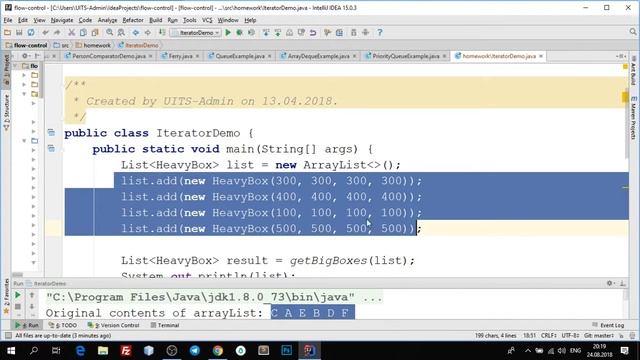Viewport: 640px width, 360px height.
Task: Click the VCS Update Project icon
Action: pyautogui.click(x=266, y=33)
